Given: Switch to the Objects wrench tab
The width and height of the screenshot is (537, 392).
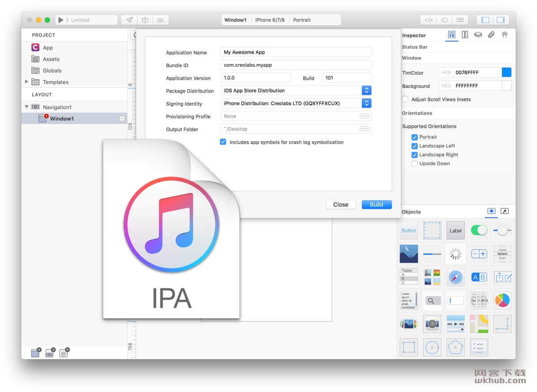Looking at the screenshot, I should [505, 211].
